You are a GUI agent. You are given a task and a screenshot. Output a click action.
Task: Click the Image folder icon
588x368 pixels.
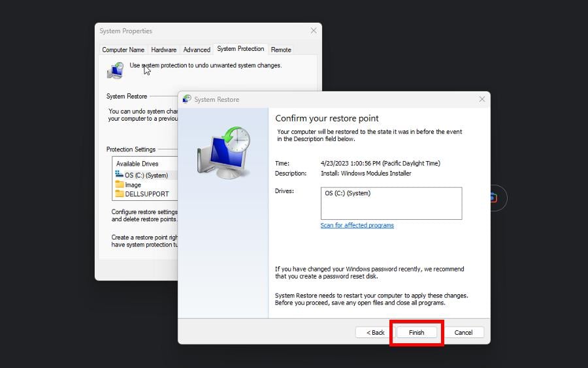point(120,184)
